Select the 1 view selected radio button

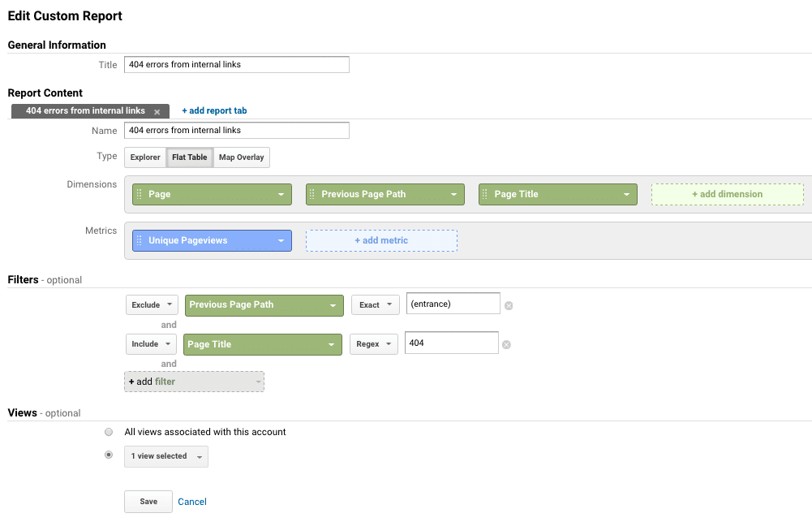click(109, 455)
